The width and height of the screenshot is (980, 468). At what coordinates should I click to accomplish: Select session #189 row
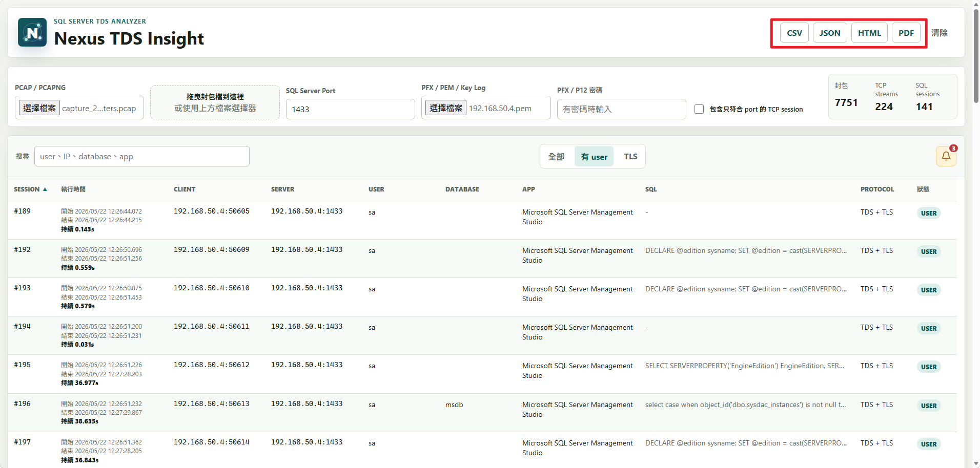click(x=482, y=220)
